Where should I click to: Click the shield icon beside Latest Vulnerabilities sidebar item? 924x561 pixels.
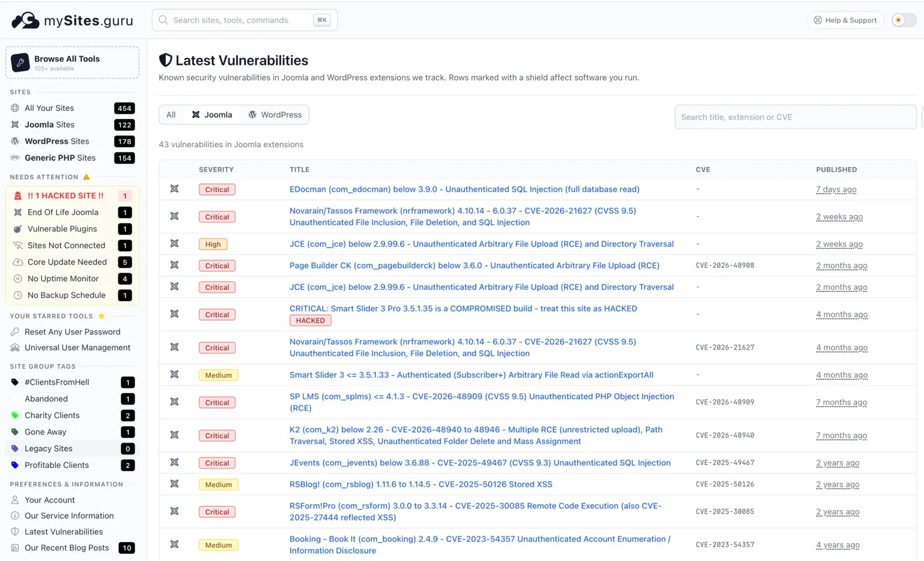pos(15,532)
